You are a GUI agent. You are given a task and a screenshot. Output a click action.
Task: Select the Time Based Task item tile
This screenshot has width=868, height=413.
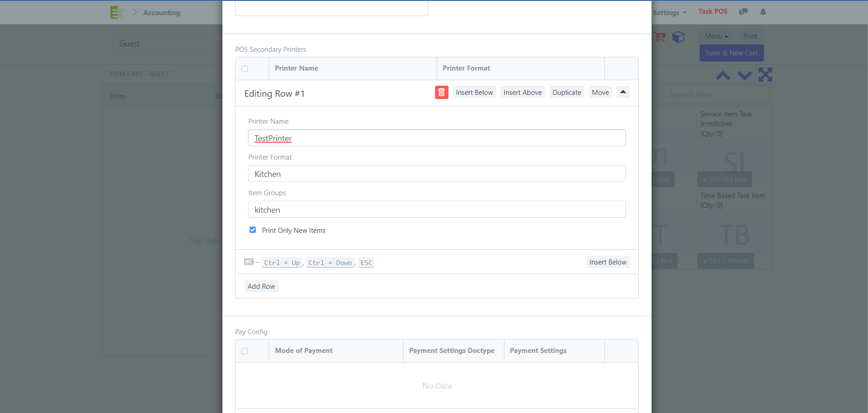[x=734, y=228]
